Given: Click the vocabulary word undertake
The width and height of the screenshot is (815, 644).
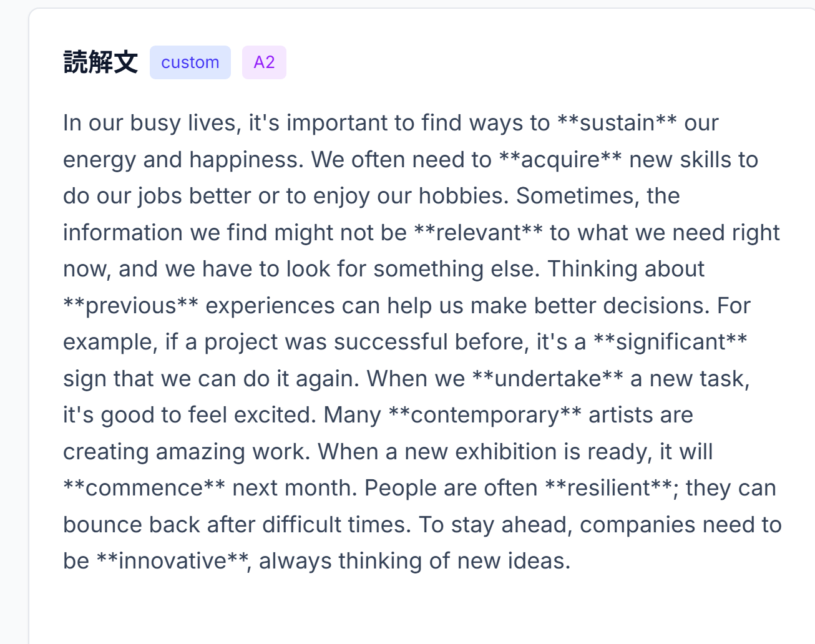Looking at the screenshot, I should tap(547, 379).
